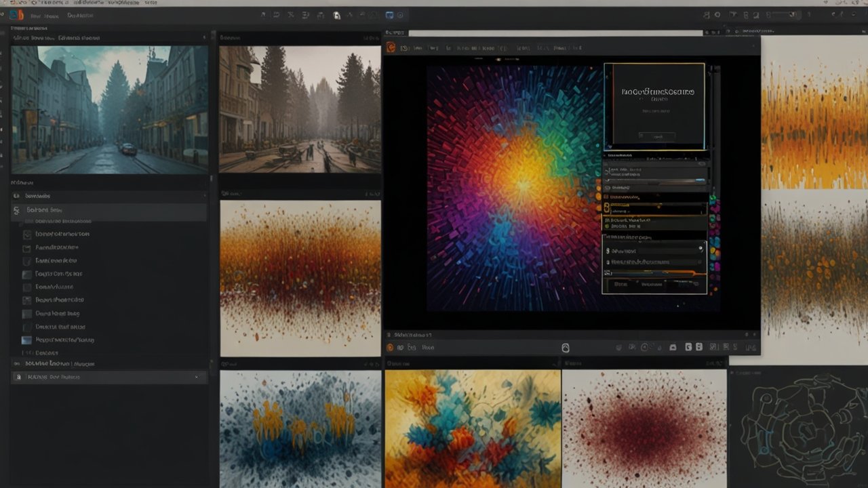The width and height of the screenshot is (868, 488).
Task: Click the white icon in the top toolbar
Action: pyautogui.click(x=337, y=15)
